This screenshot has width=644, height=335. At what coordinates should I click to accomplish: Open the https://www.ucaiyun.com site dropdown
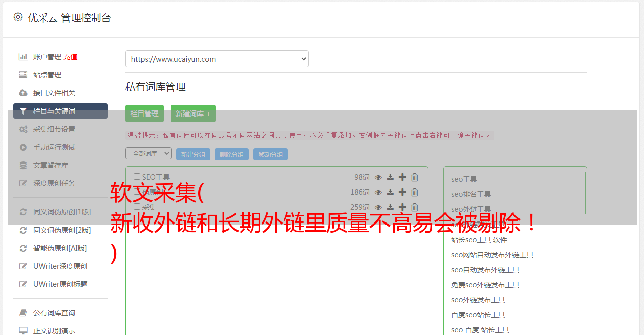[x=217, y=59]
